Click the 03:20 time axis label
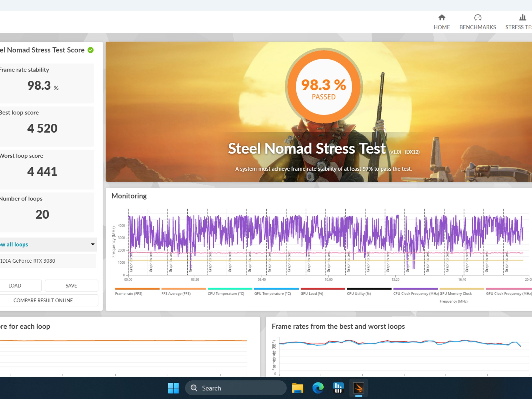This screenshot has height=399, width=532. coord(195,280)
